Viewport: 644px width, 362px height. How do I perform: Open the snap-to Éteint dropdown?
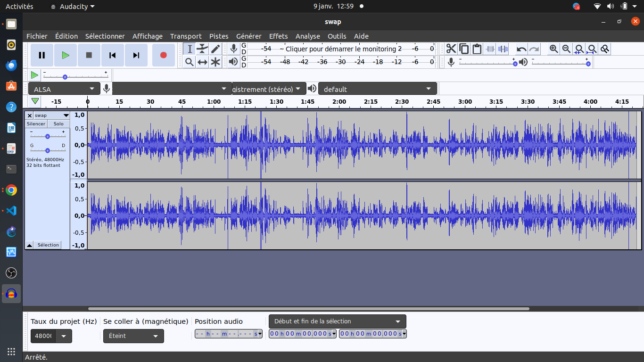coord(133,336)
